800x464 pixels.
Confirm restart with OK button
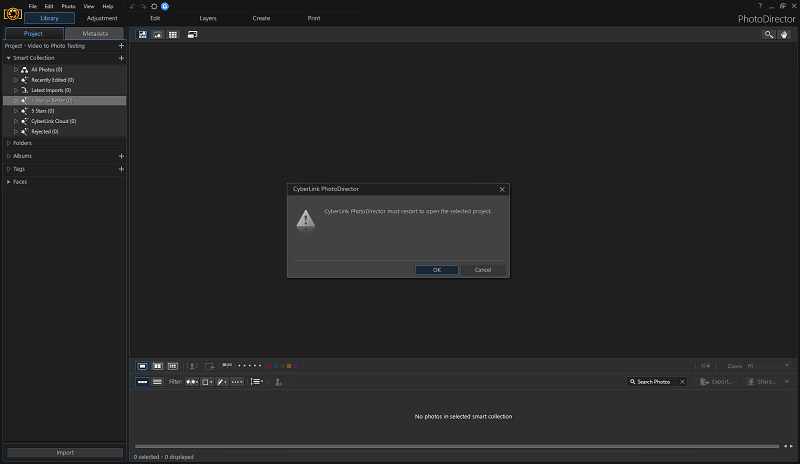click(437, 270)
